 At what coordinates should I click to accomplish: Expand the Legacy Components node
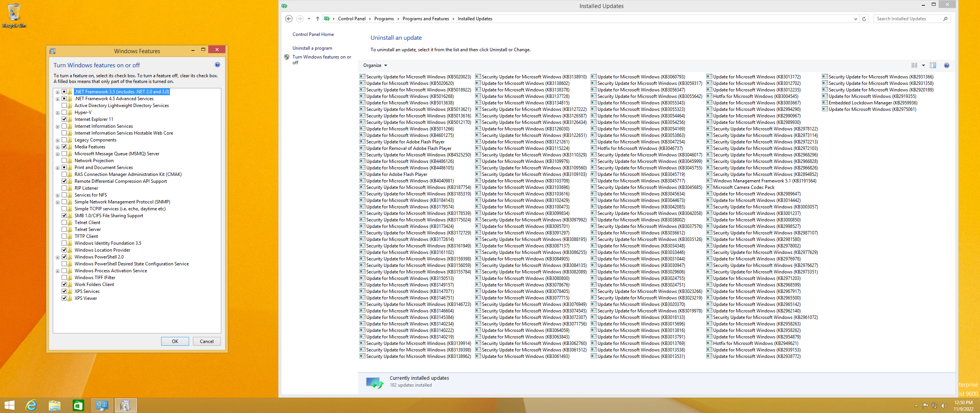click(x=57, y=140)
